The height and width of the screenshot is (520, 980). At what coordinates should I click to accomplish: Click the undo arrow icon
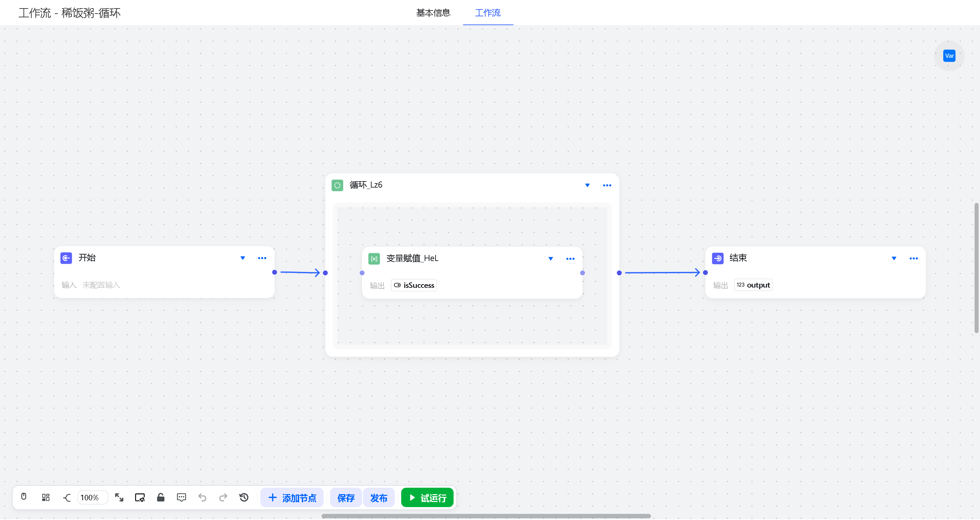[x=202, y=498]
